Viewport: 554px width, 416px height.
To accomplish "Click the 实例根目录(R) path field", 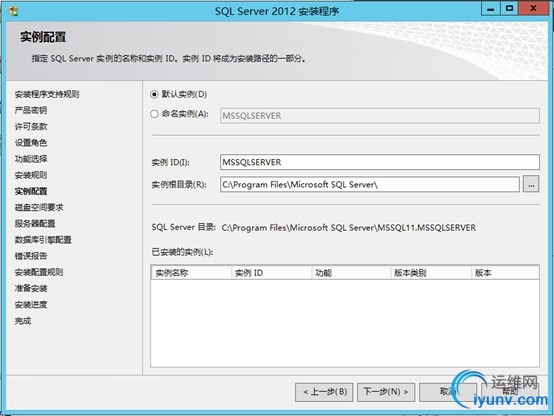I will point(370,184).
